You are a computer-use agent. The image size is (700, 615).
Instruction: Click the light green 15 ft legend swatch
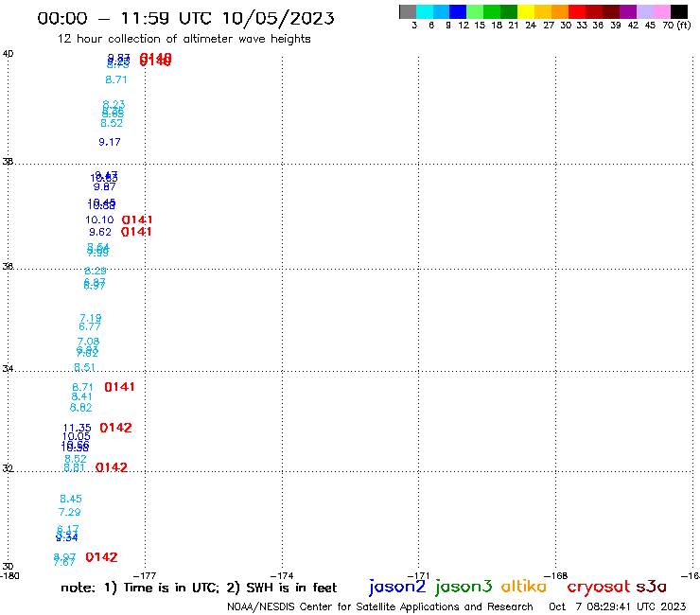tap(475, 11)
